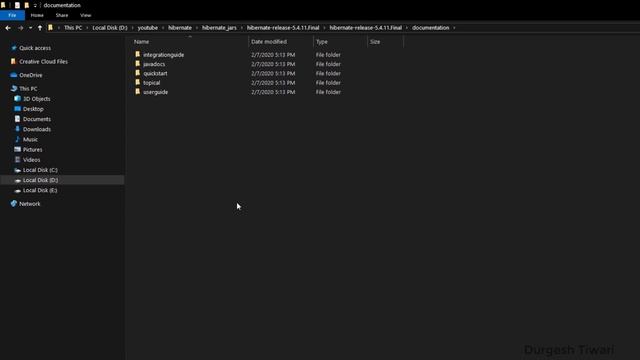Image resolution: width=640 pixels, height=360 pixels.
Task: Open OneDrive in navigation pane
Action: coord(31,75)
